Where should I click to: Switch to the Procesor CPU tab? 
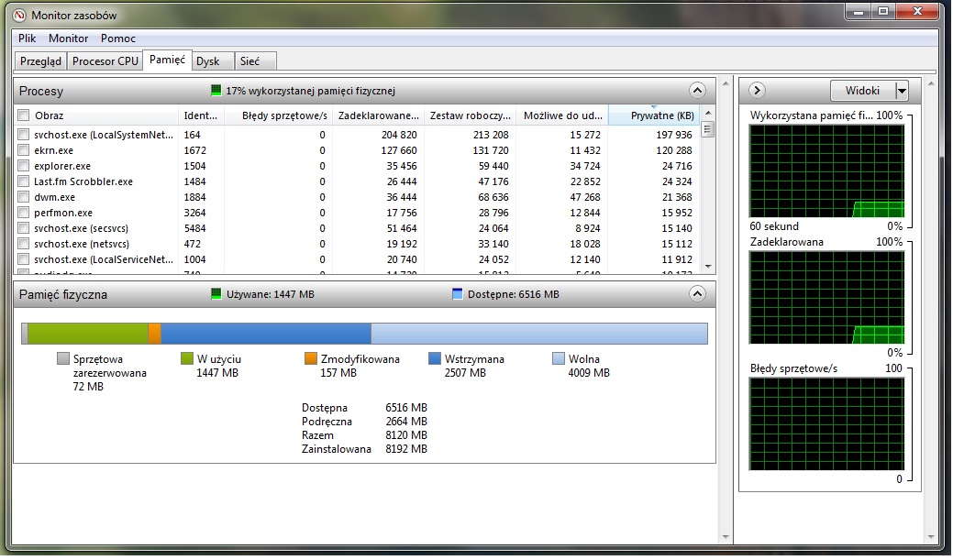point(105,61)
